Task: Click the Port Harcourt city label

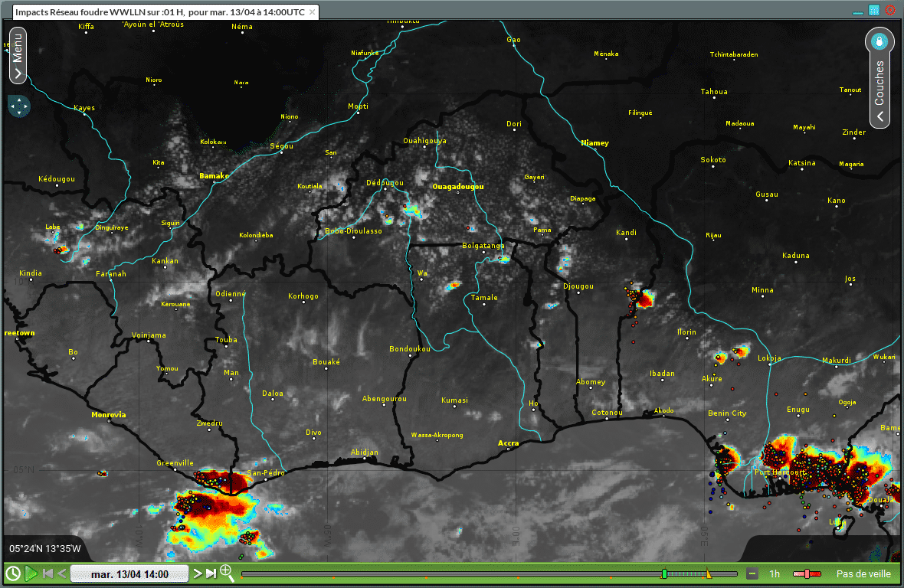Action: [x=780, y=472]
